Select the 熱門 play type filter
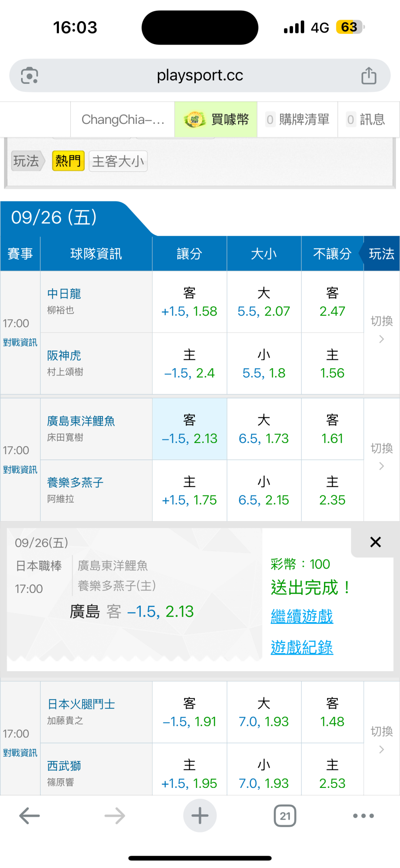The image size is (400, 868). (68, 161)
